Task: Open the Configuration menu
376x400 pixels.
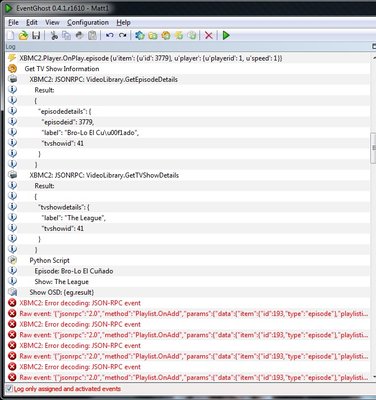Action: (88, 23)
